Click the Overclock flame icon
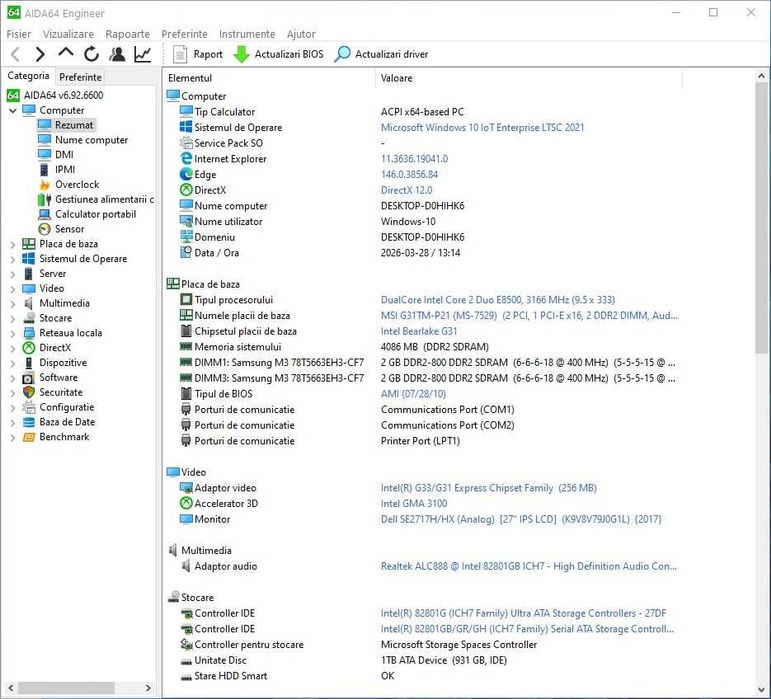This screenshot has height=699, width=771. pyautogui.click(x=45, y=185)
